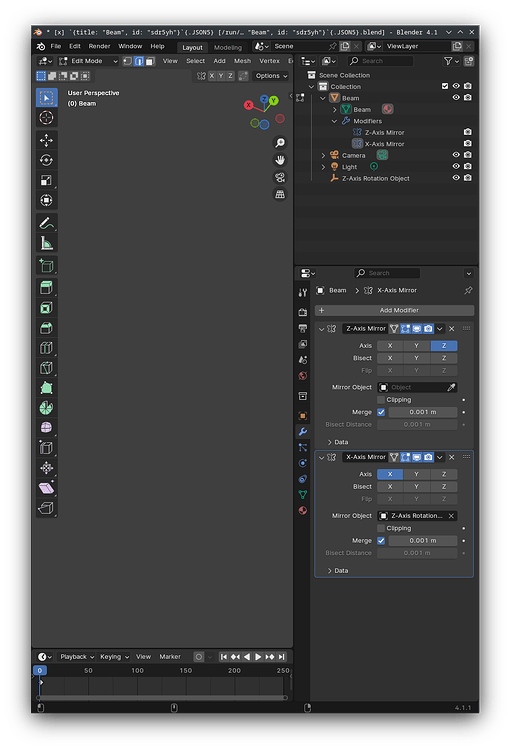The height and width of the screenshot is (750, 510).
Task: Select the Knife tool
Action: coord(46,368)
